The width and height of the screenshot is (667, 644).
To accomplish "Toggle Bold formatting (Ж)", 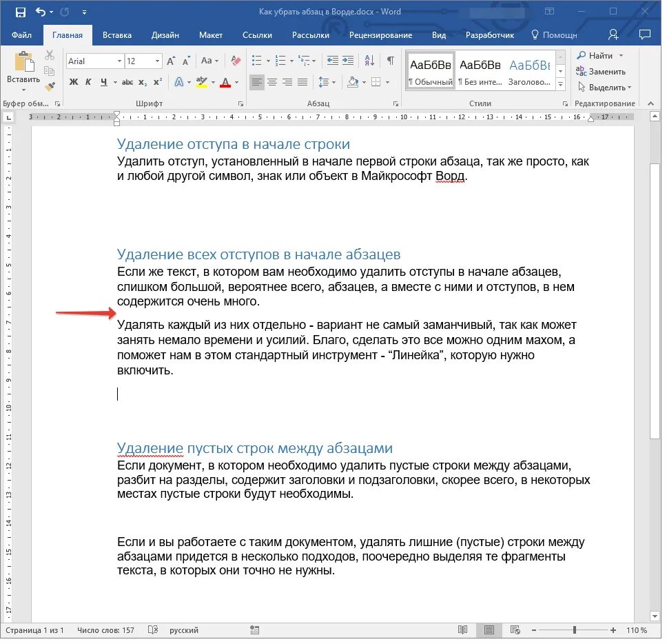I will coord(74,82).
